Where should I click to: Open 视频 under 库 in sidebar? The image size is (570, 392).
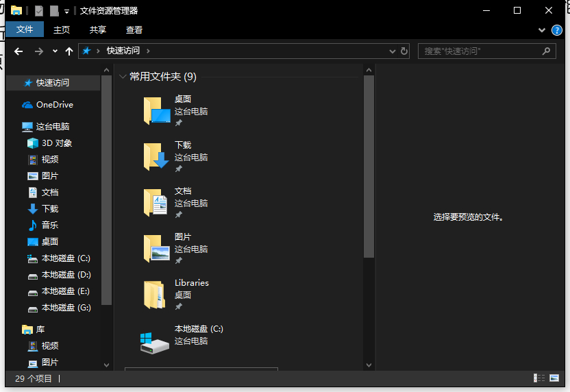point(50,346)
